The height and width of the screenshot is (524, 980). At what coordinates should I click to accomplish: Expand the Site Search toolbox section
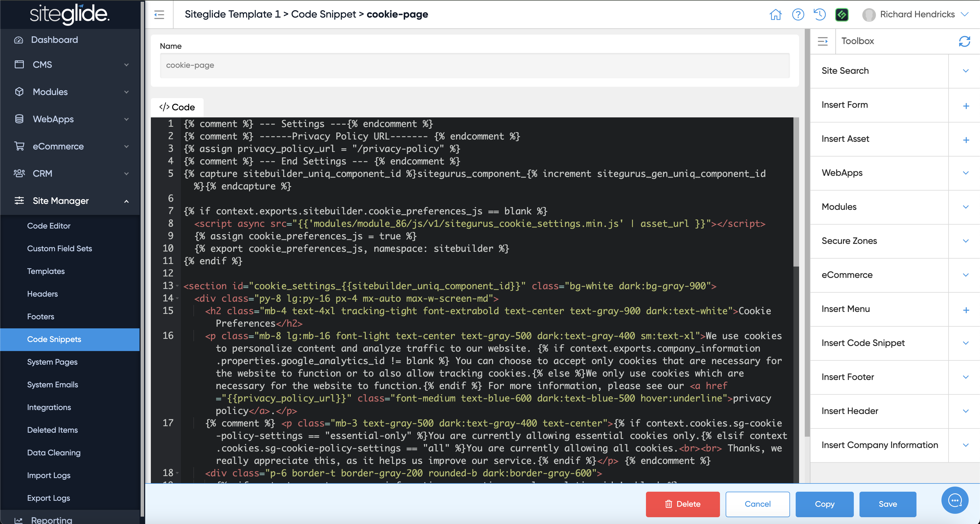click(x=965, y=71)
